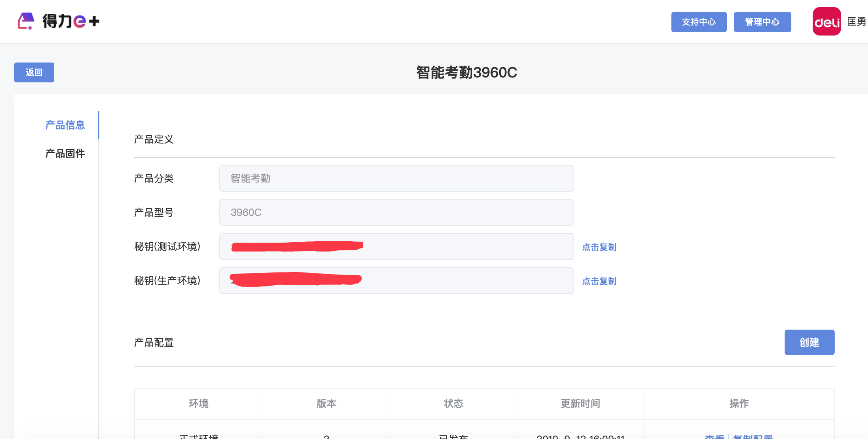Click the 产品分类 field showing 智能考勤
Viewport: 868px width, 439px height.
click(x=396, y=178)
